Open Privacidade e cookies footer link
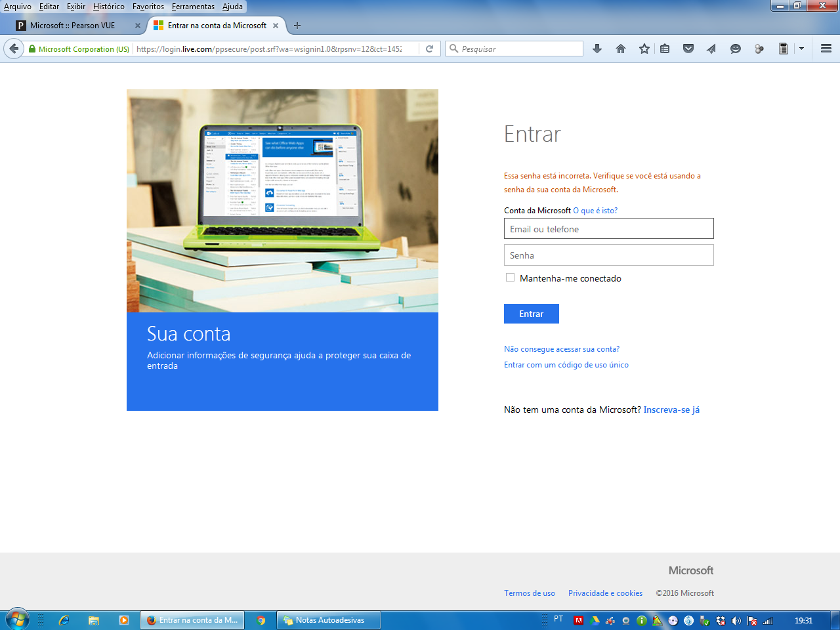Screen dimensions: 840x630 [605, 593]
